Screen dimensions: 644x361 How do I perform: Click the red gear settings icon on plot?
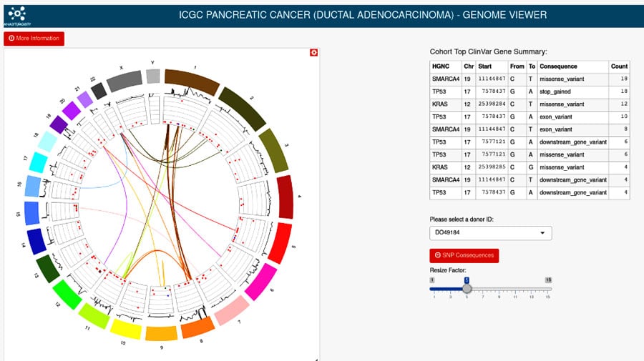[313, 53]
